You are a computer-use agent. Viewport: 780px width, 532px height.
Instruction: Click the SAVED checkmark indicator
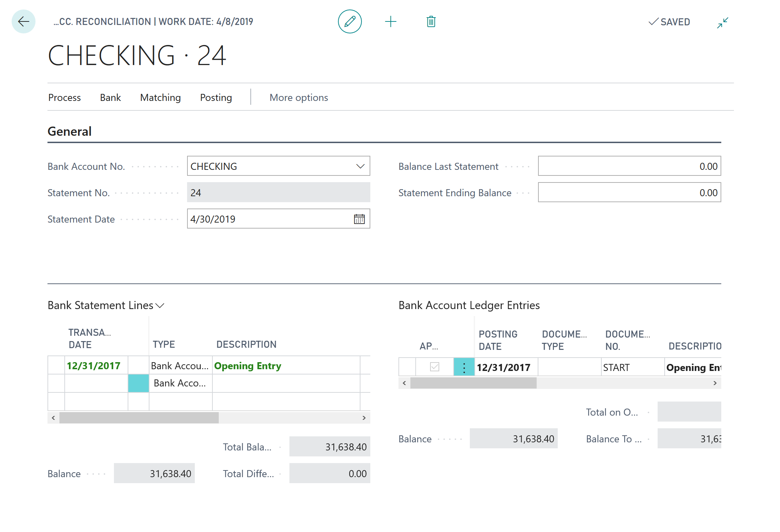669,21
